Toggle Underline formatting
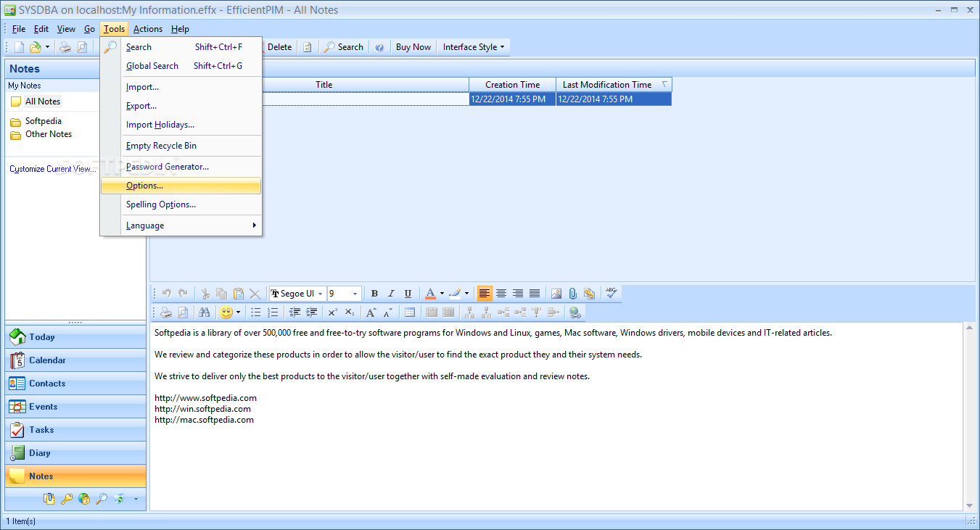The width and height of the screenshot is (980, 530). (408, 294)
